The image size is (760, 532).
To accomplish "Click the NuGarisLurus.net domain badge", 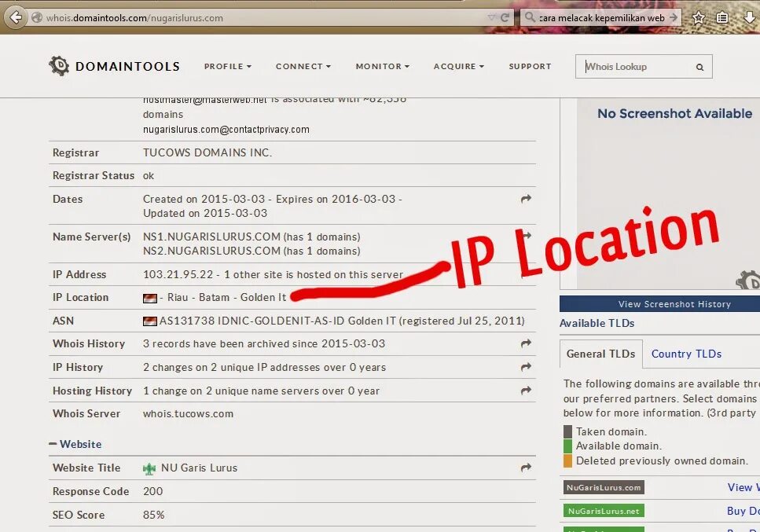I will 604,511.
